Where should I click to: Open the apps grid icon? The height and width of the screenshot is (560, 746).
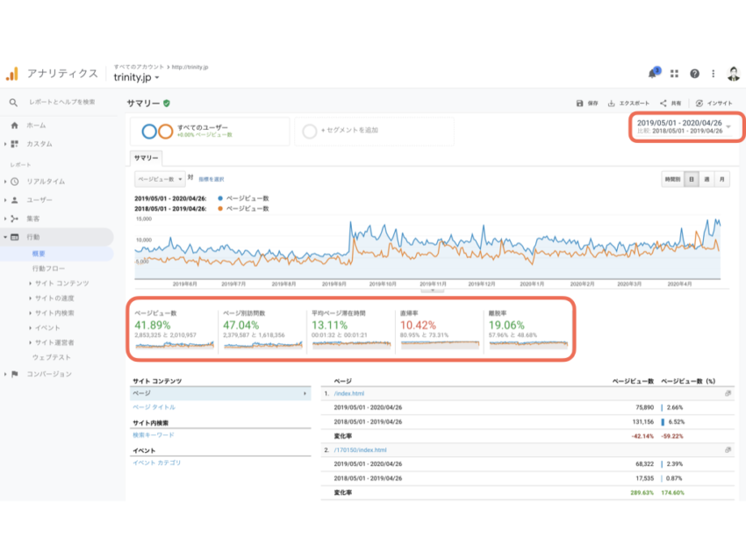674,75
